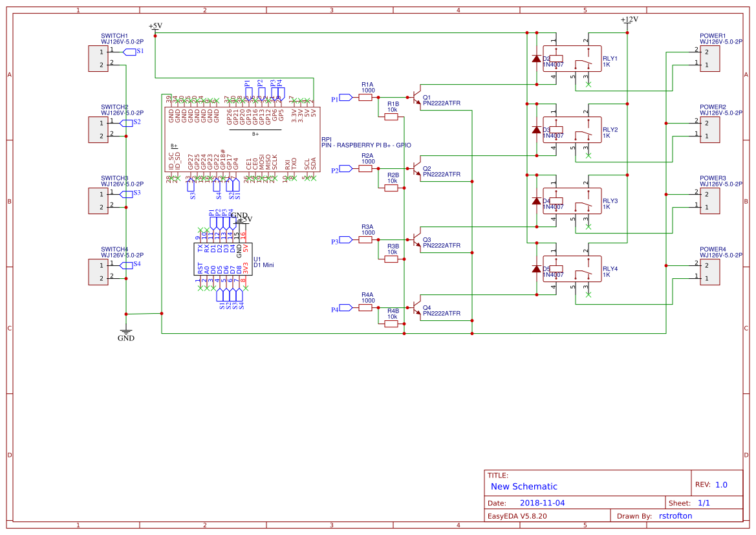Select the +12V power flag

[629, 21]
